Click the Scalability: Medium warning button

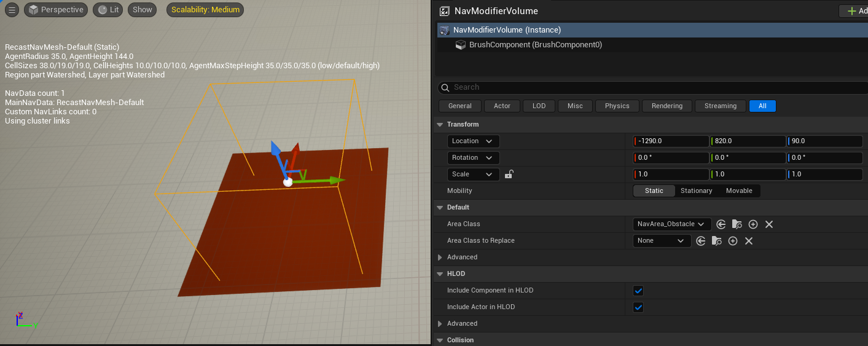(205, 10)
